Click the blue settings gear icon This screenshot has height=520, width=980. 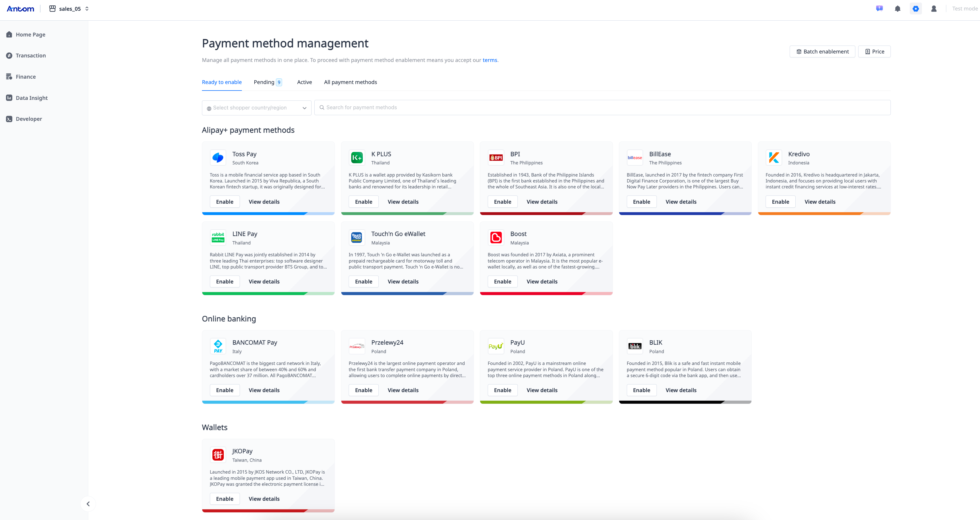pos(916,9)
